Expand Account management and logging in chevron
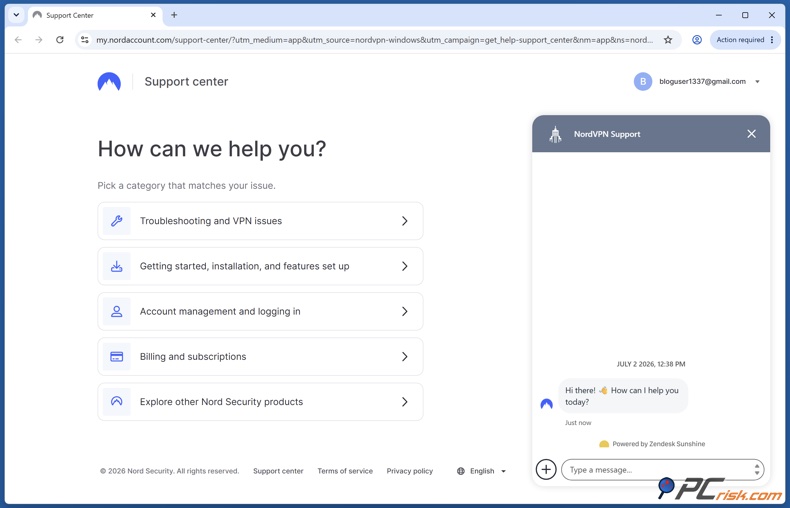The width and height of the screenshot is (790, 508). pos(405,311)
